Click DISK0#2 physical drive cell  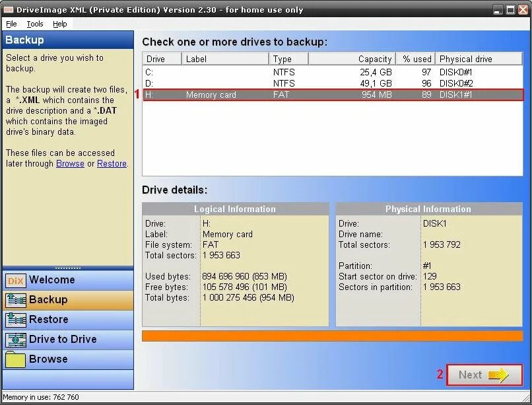click(x=456, y=83)
